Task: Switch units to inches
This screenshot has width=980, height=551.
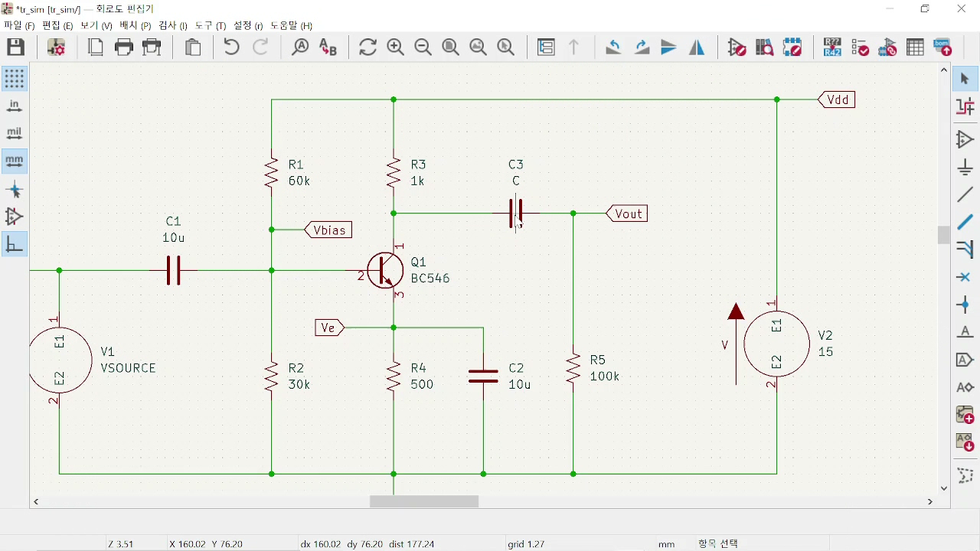Action: pyautogui.click(x=14, y=106)
